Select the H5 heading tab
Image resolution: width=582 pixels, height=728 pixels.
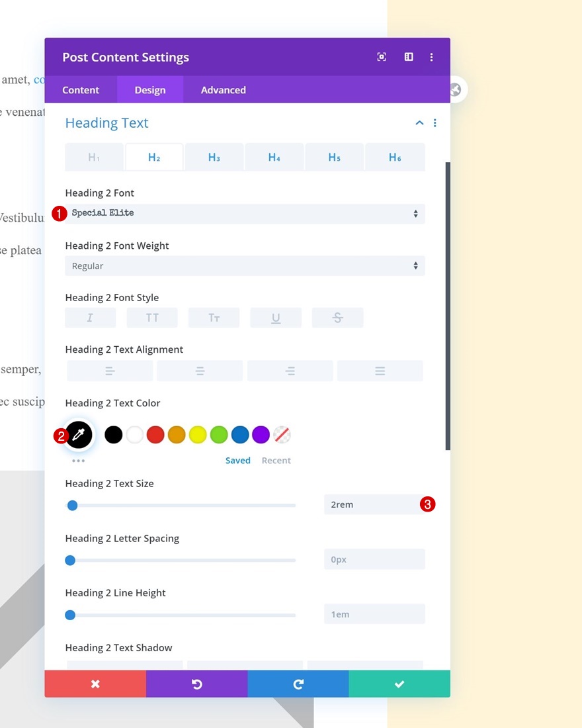(335, 158)
